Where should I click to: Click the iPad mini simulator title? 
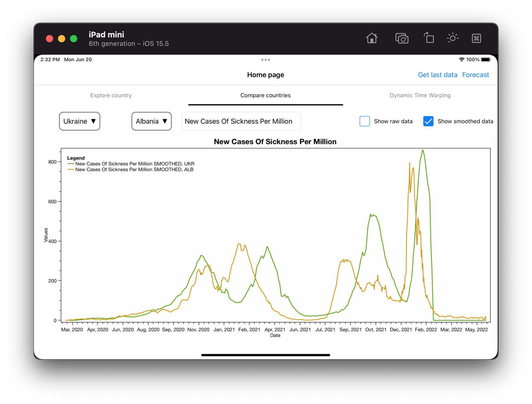point(106,34)
